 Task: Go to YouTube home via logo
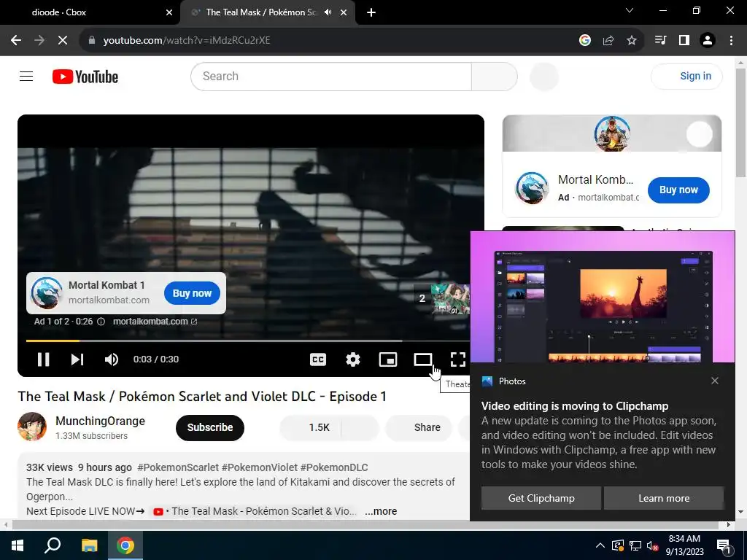point(85,77)
